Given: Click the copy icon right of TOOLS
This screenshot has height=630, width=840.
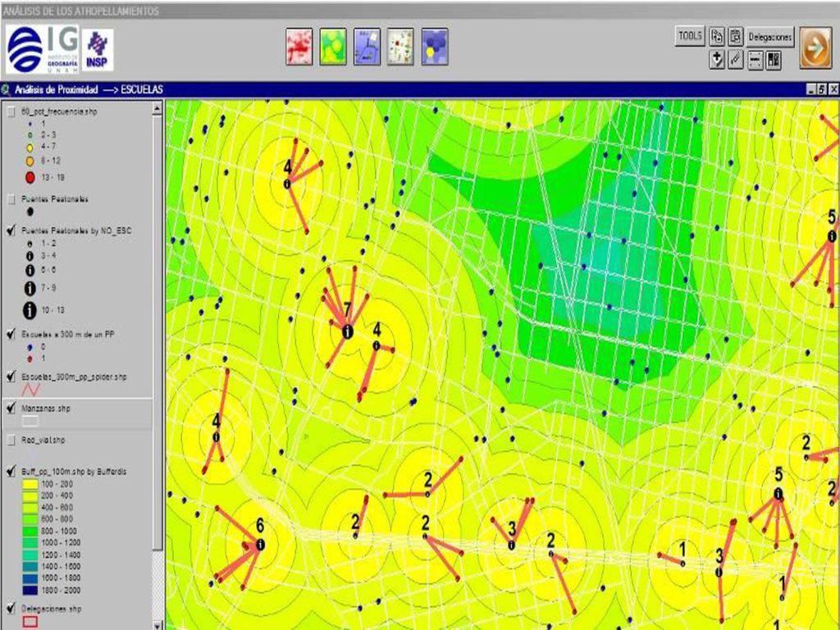Looking at the screenshot, I should (717, 36).
